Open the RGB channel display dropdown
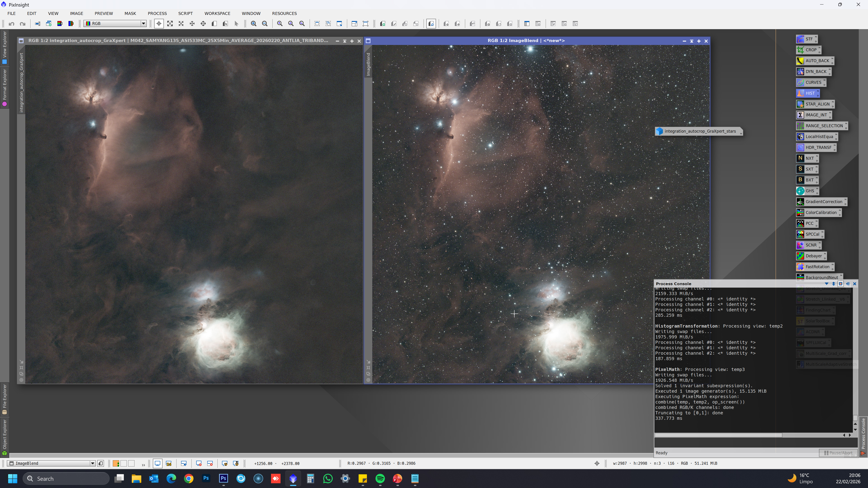Screen dimensions: 868x488 pos(115,23)
